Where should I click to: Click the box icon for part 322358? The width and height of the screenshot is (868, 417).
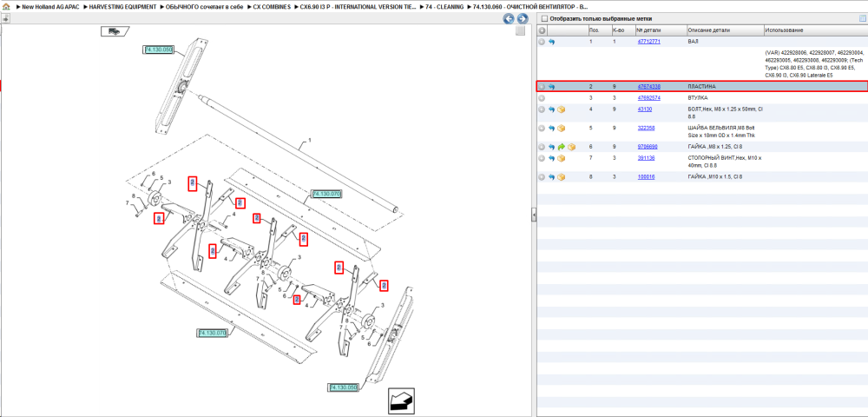click(562, 129)
